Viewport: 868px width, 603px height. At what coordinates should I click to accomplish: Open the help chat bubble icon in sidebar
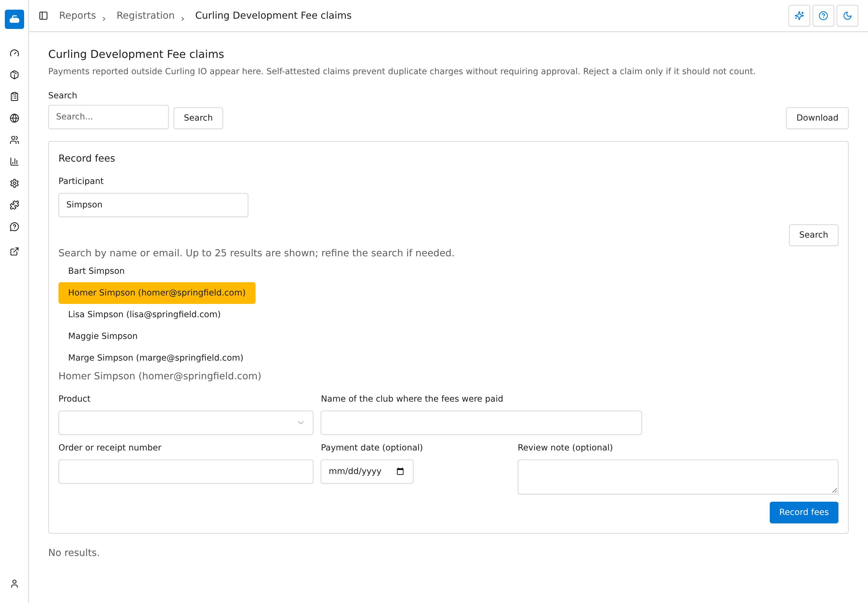[x=14, y=227]
